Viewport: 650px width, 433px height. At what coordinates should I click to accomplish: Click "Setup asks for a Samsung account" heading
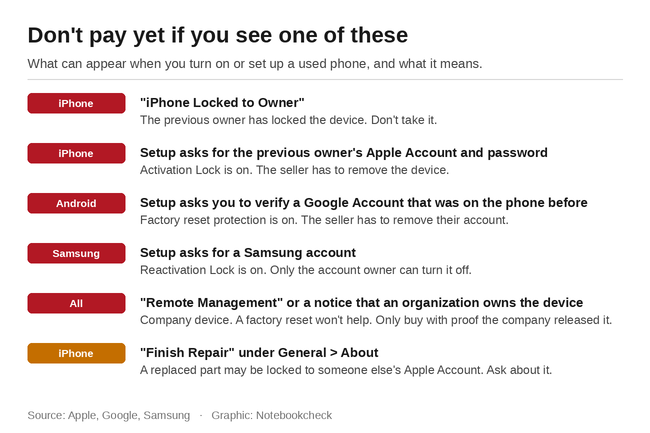(248, 253)
